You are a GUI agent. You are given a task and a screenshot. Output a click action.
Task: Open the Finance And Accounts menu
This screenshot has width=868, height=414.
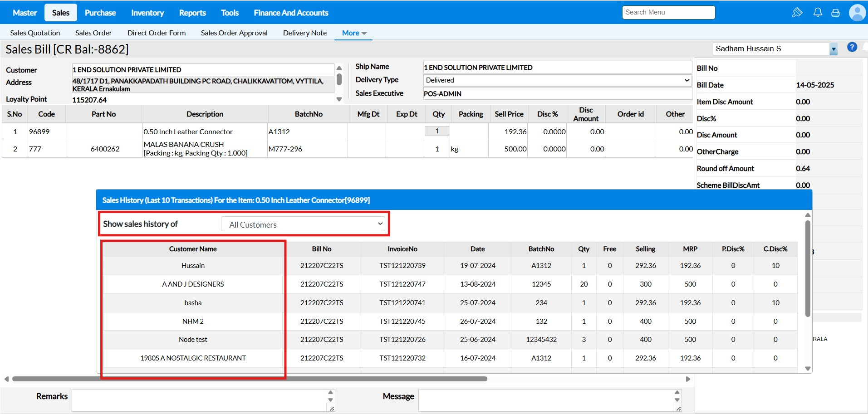(x=291, y=13)
